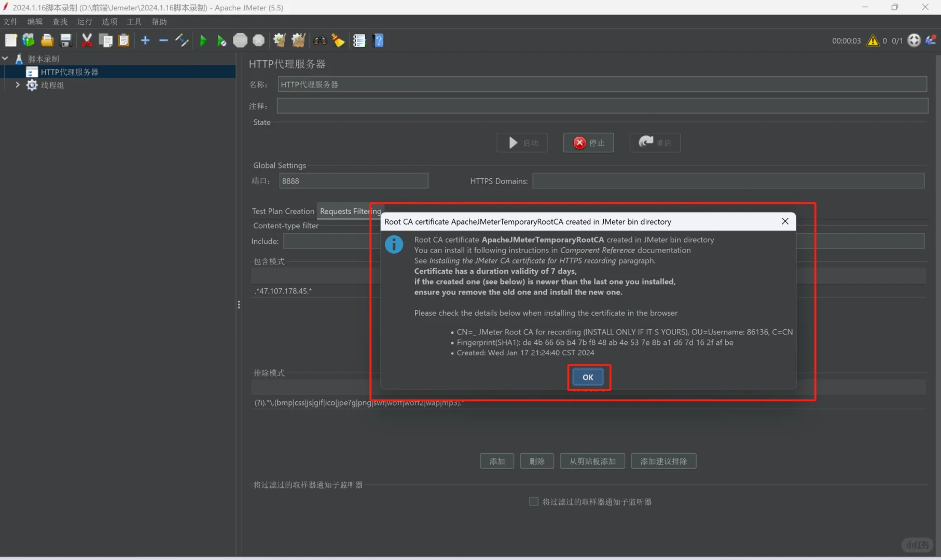Image resolution: width=941 pixels, height=560 pixels.
Task: Click the blue minus Collapse All icon
Action: 163,40
